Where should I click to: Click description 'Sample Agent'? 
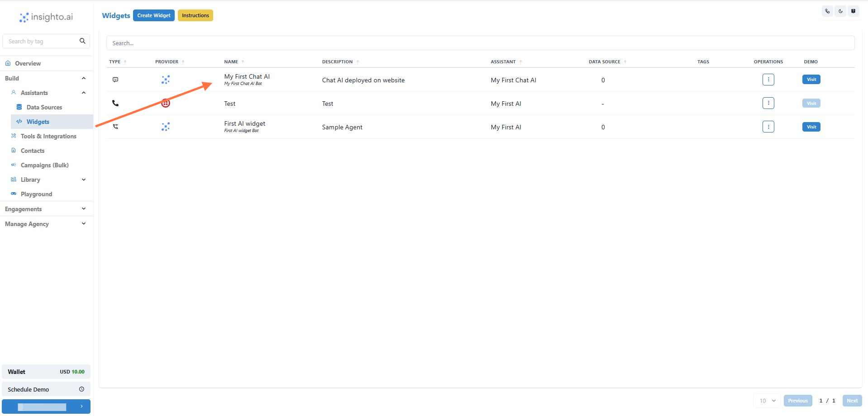[342, 127]
